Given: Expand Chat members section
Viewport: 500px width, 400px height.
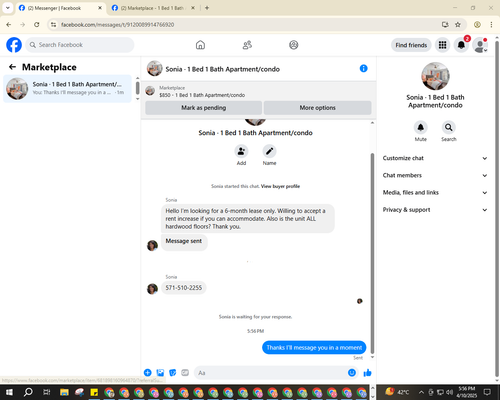Looking at the screenshot, I should pos(435,175).
